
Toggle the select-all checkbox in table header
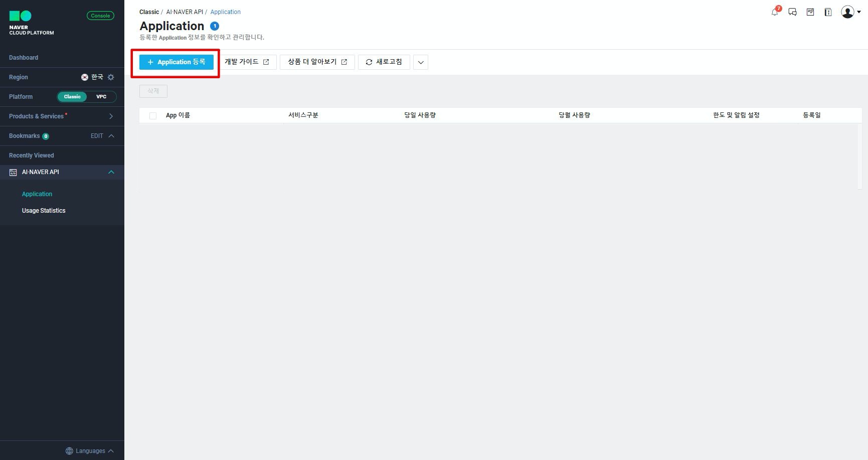[153, 116]
